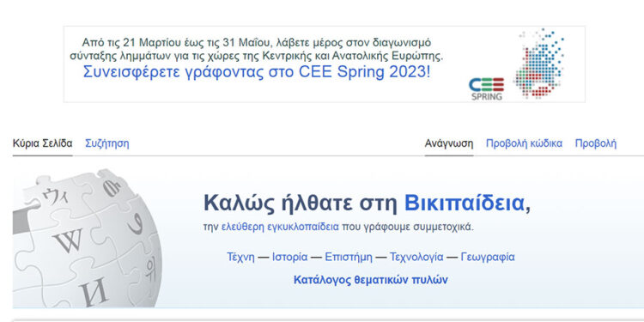The image size is (644, 322).
Task: Click the banner text about 21 Μαρτίου
Action: coord(257,49)
